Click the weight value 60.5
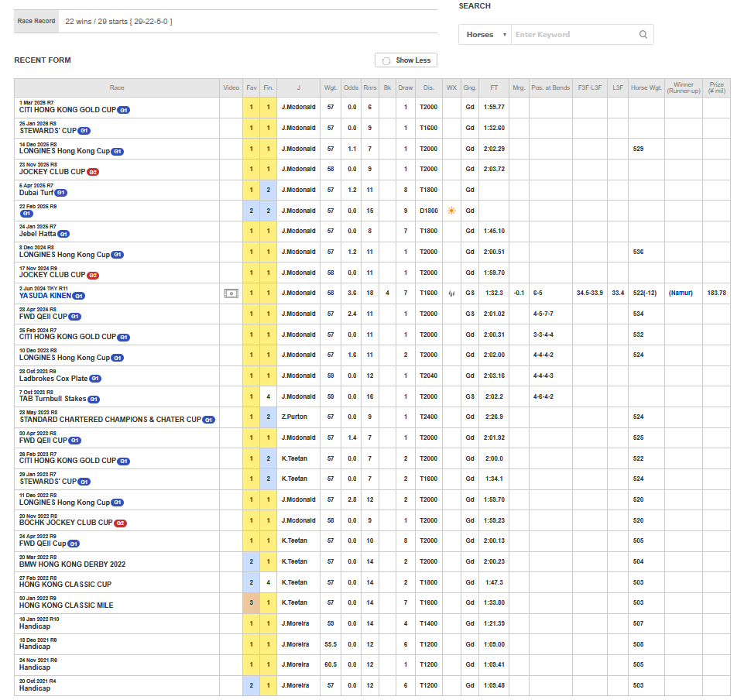The height and width of the screenshot is (700, 744). 331,665
